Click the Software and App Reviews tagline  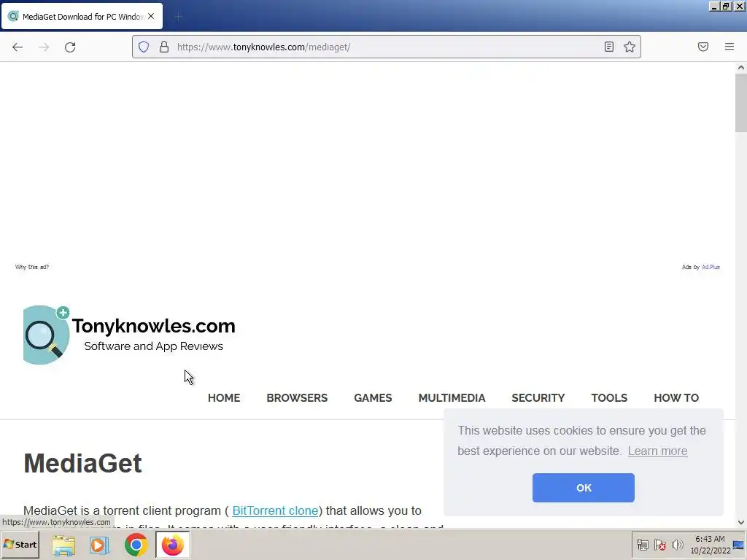coord(153,346)
